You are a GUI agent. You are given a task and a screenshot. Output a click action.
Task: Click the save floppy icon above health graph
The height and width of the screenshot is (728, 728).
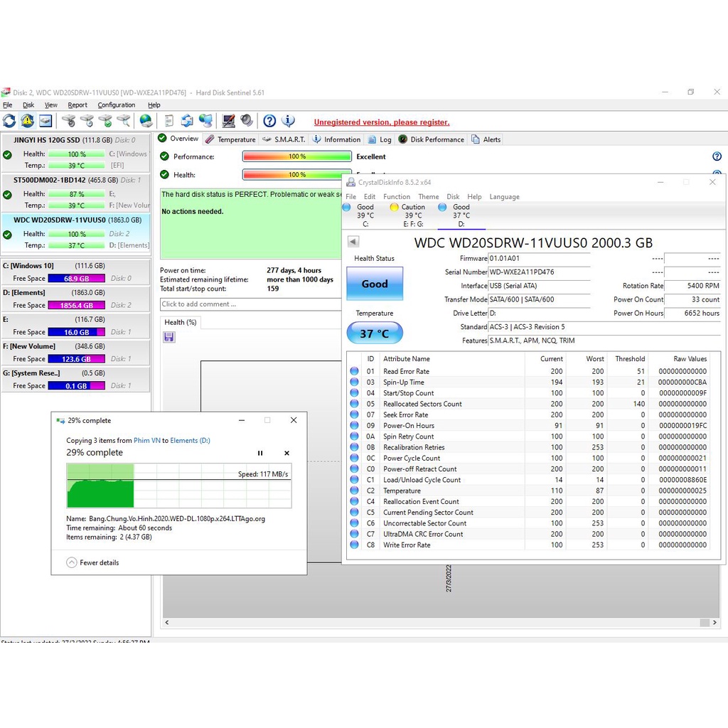[x=168, y=336]
